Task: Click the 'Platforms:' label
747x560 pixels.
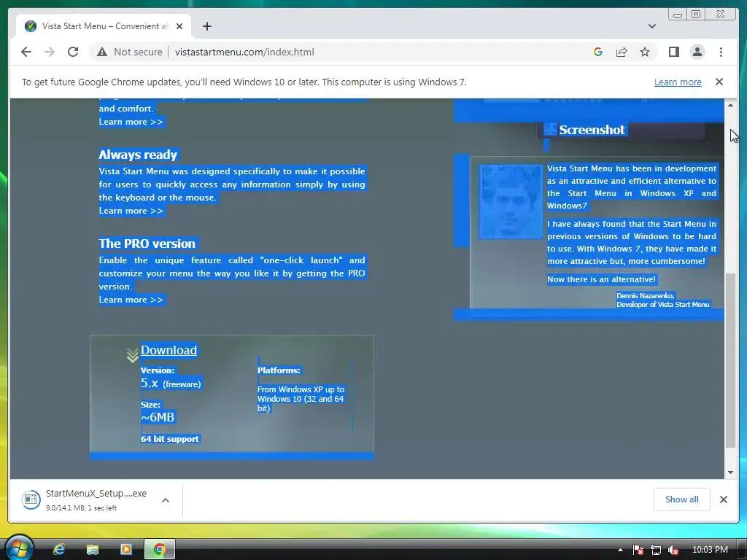Action: point(279,370)
